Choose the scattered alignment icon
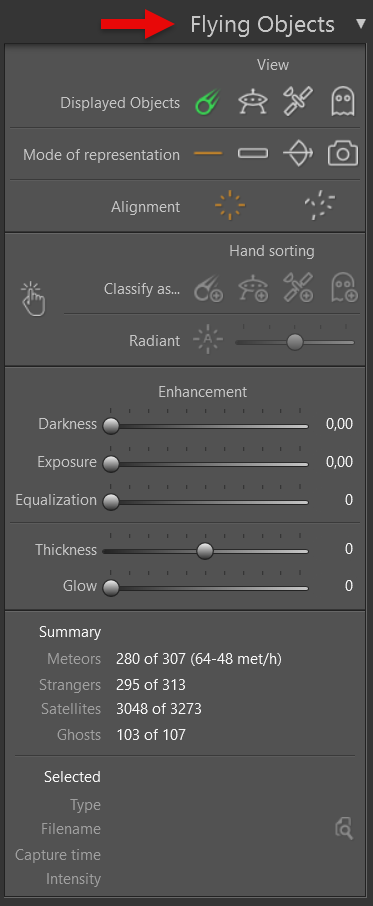Image resolution: width=373 pixels, height=906 pixels. [x=320, y=206]
